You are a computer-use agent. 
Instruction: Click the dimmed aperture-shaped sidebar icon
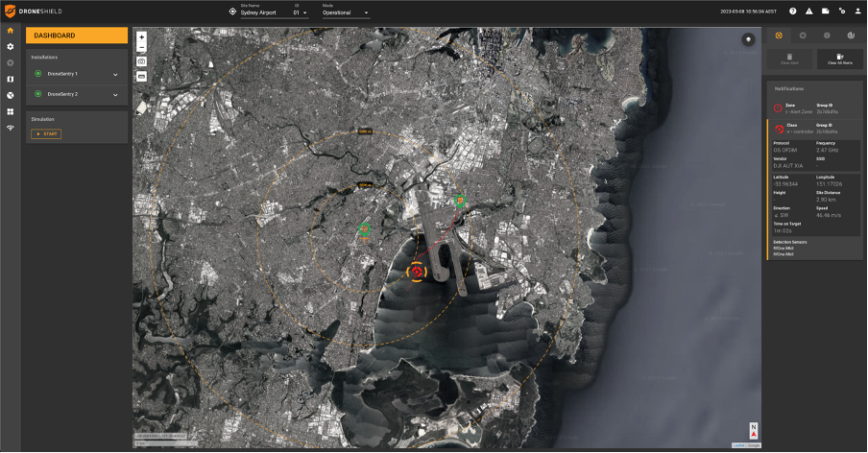[x=10, y=63]
